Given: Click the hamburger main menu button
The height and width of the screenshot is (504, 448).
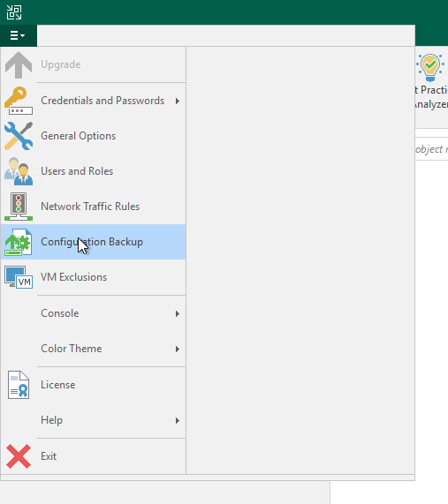Looking at the screenshot, I should tap(18, 35).
